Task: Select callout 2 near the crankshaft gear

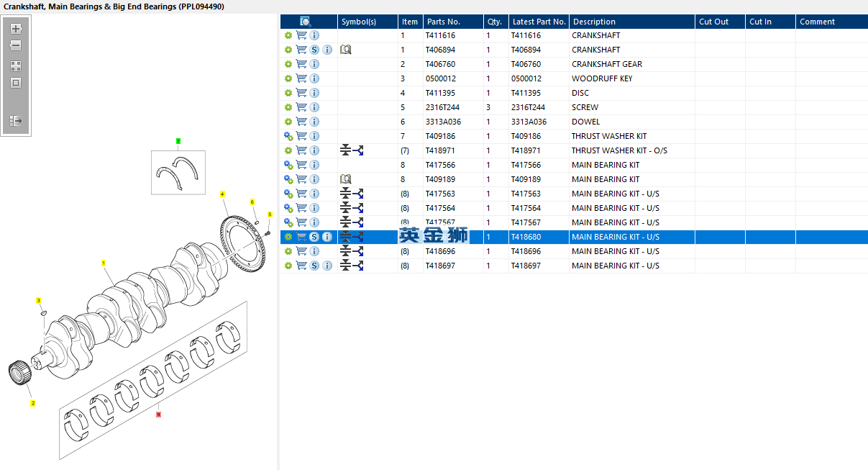Action: click(32, 404)
